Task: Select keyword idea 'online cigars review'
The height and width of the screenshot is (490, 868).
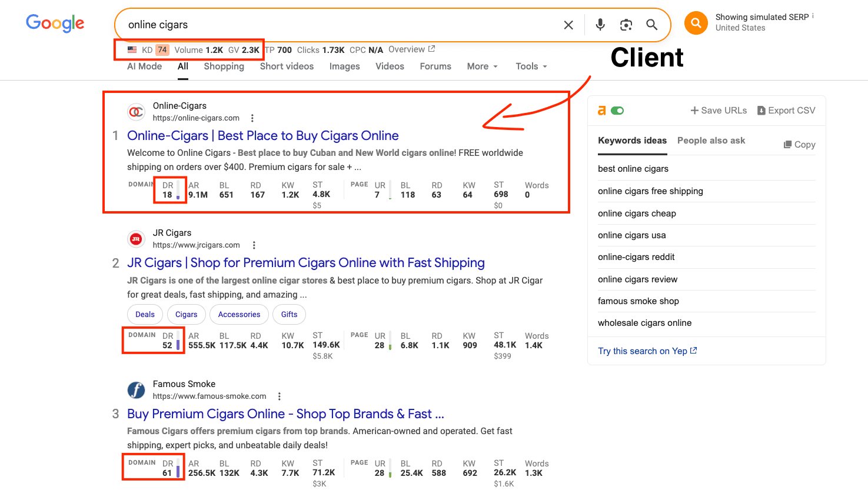Action: (637, 279)
